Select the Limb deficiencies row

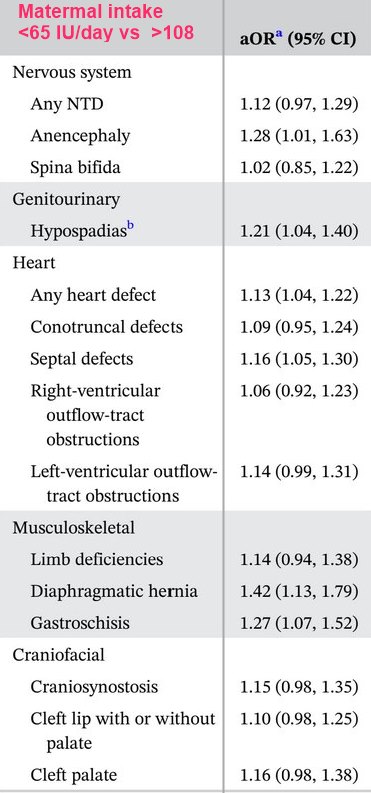(x=186, y=559)
